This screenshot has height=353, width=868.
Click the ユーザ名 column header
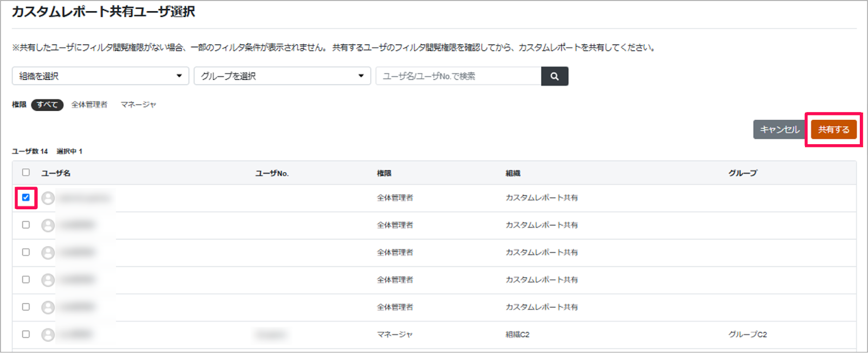[56, 173]
